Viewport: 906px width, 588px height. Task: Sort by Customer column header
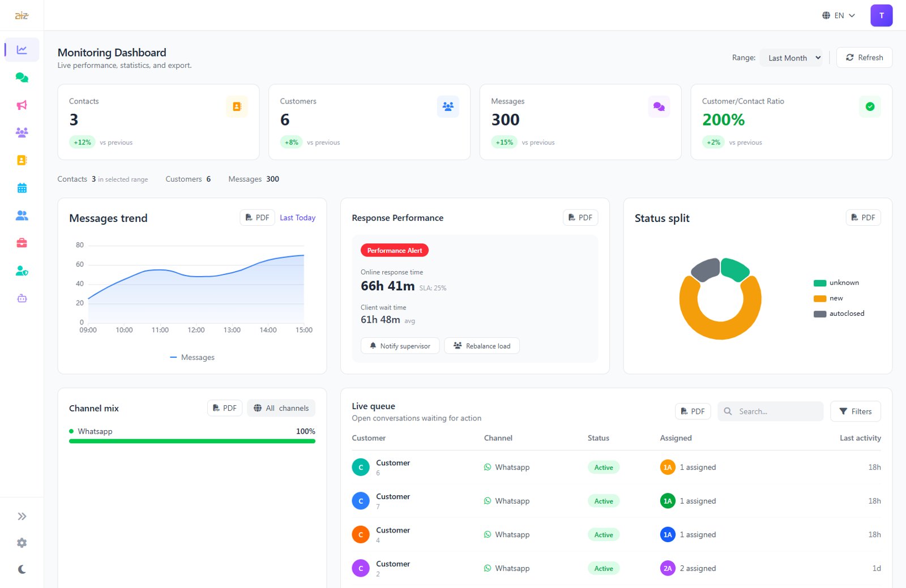coord(369,438)
